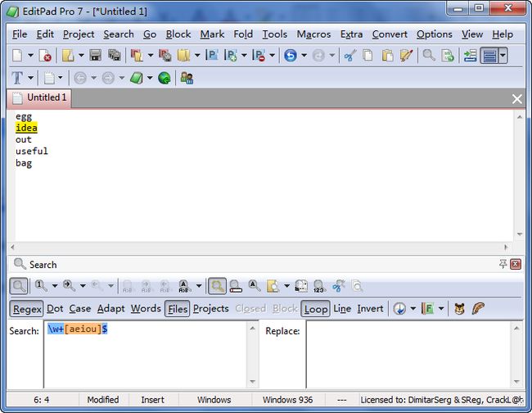Open the Fold menu

(243, 34)
